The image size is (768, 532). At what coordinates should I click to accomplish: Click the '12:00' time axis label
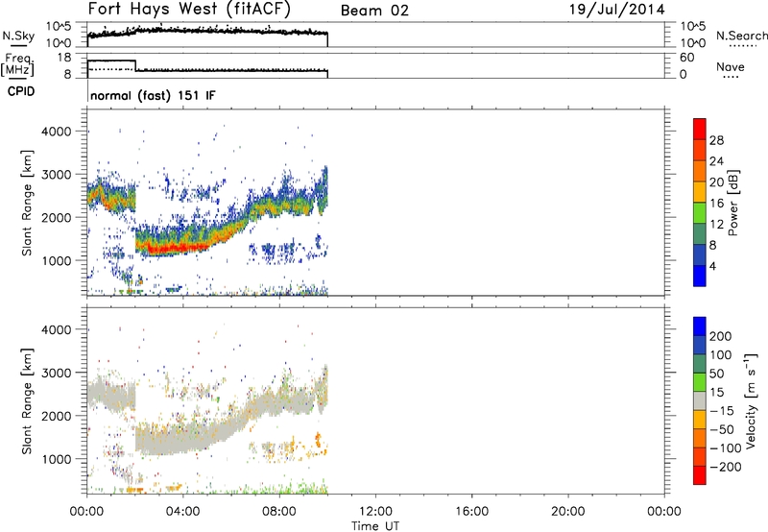[375, 512]
